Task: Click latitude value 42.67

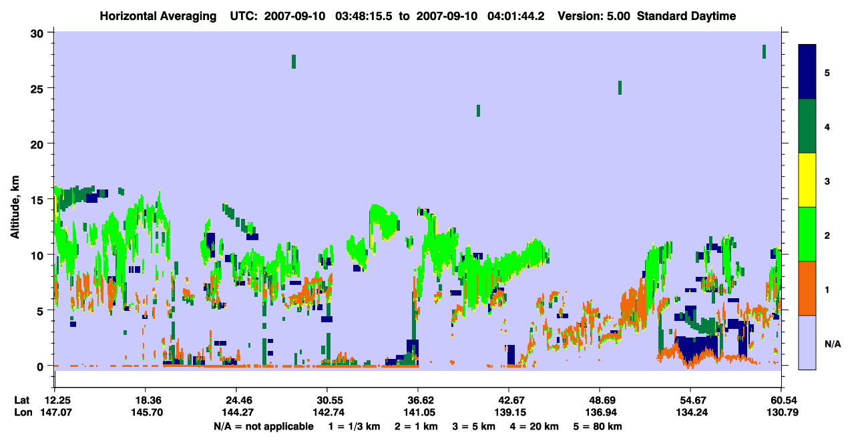Action: click(x=509, y=400)
